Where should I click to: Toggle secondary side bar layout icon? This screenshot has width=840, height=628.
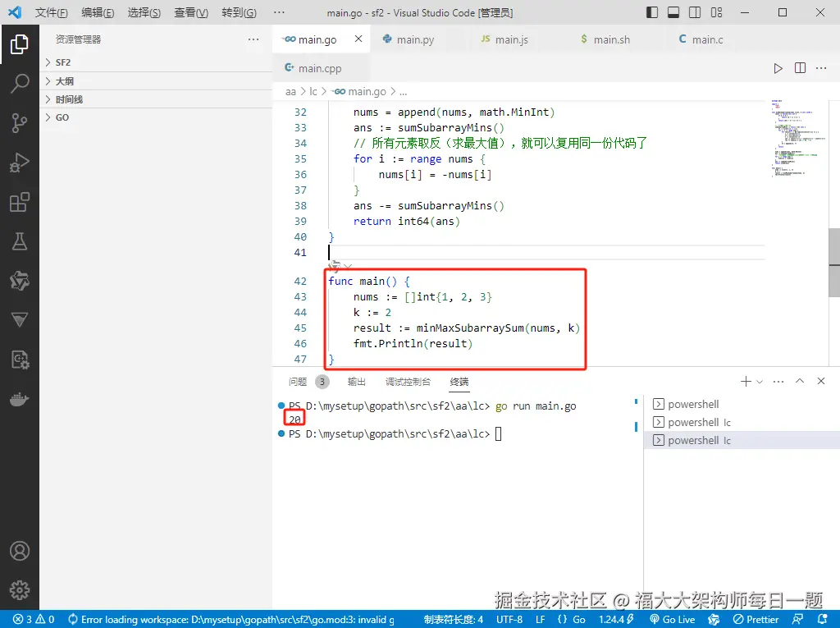[x=695, y=12]
